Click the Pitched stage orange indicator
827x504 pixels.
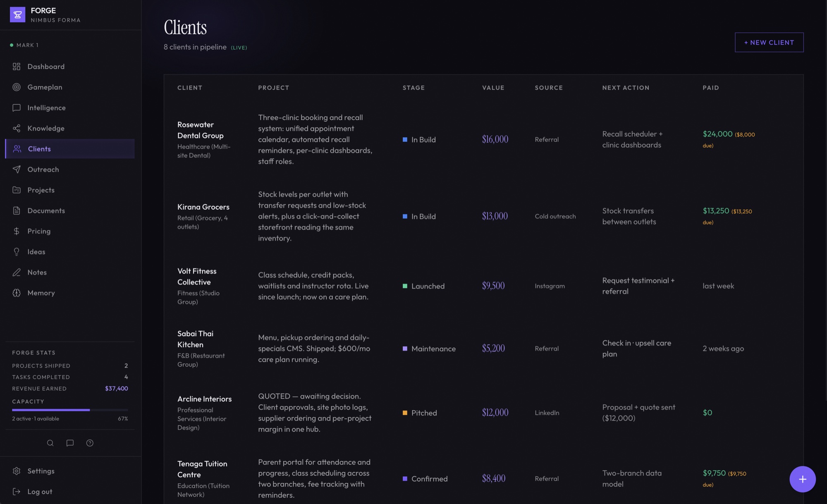(405, 413)
